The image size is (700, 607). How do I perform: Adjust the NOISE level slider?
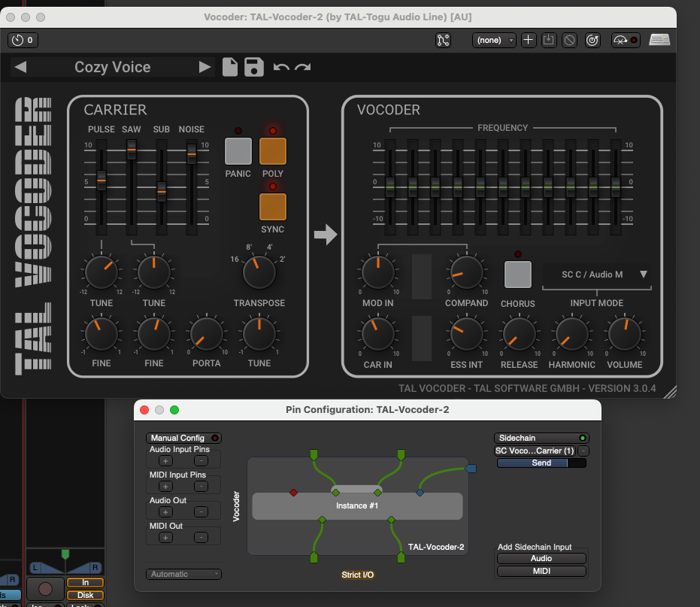(x=192, y=153)
